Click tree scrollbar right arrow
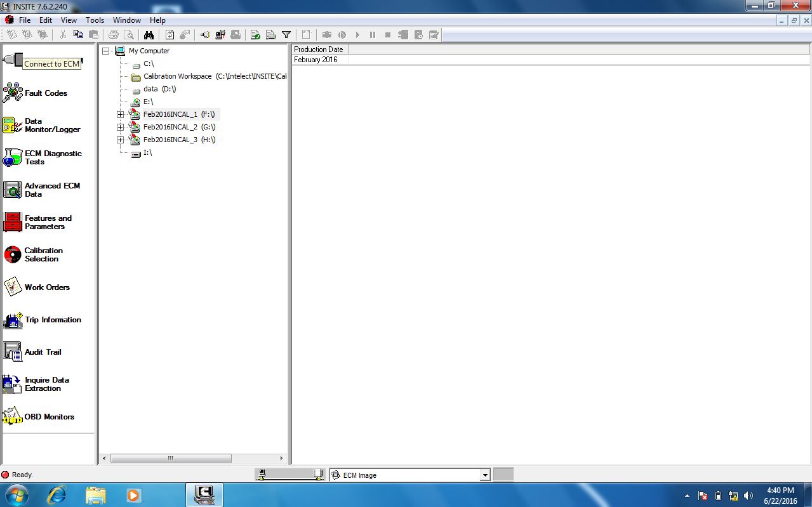This screenshot has height=507, width=812. tap(283, 458)
